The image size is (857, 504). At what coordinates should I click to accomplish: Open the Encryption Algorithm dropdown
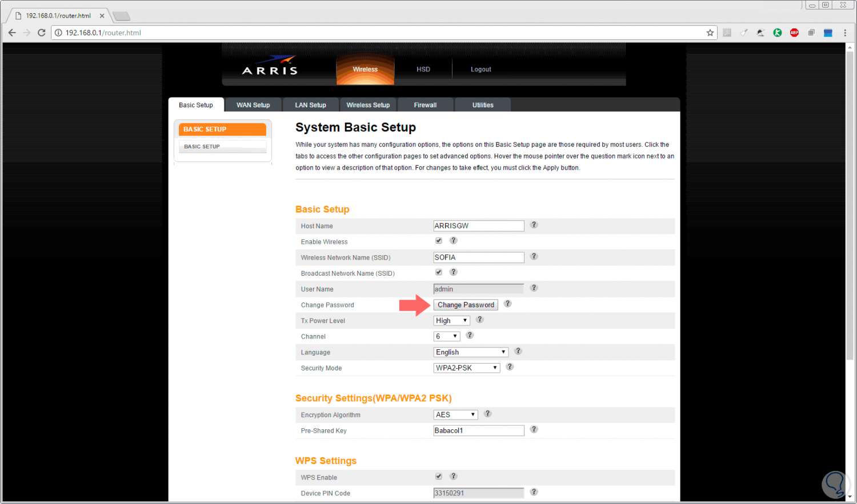point(456,415)
